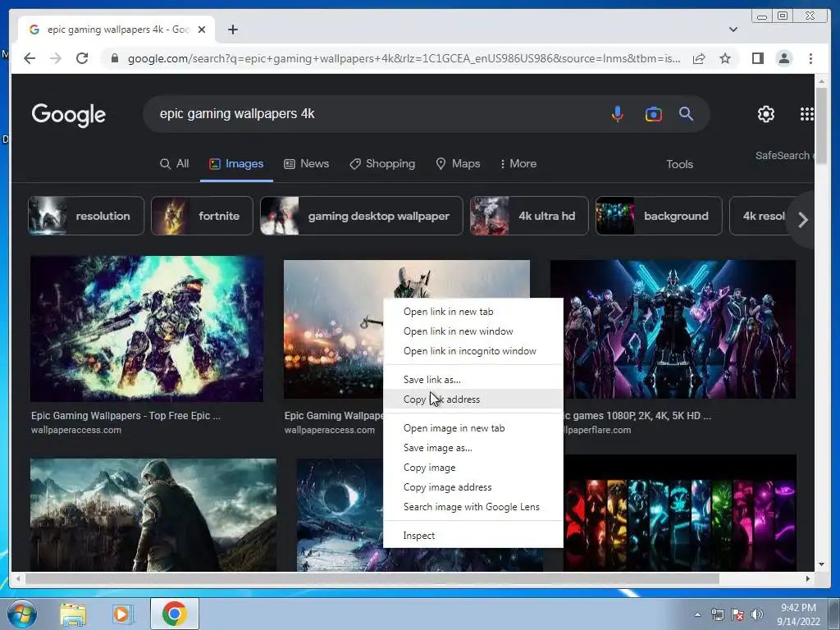
Task: Open Google quick settings gear
Action: (766, 113)
